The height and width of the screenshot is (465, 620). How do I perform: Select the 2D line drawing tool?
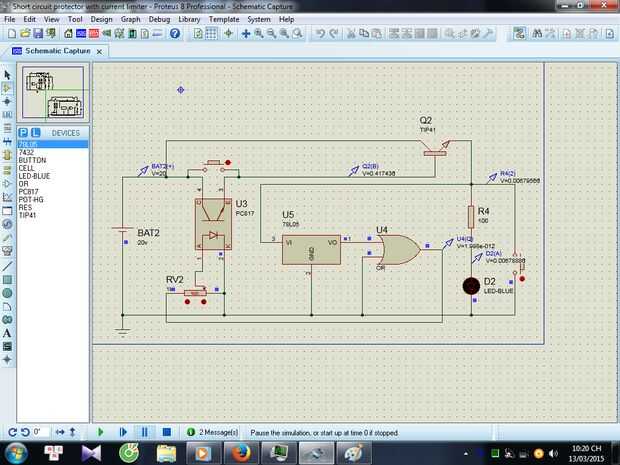7,266
